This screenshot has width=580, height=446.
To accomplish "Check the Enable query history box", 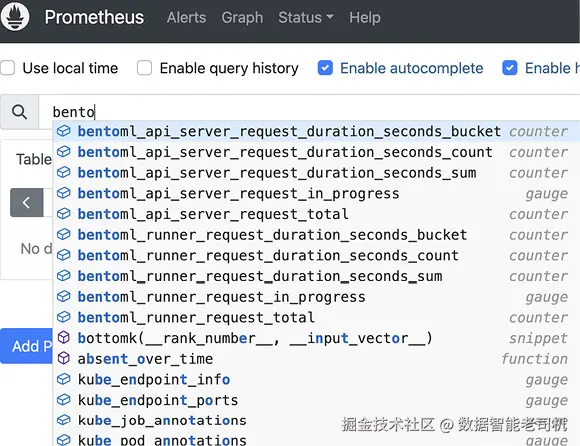I will click(144, 68).
